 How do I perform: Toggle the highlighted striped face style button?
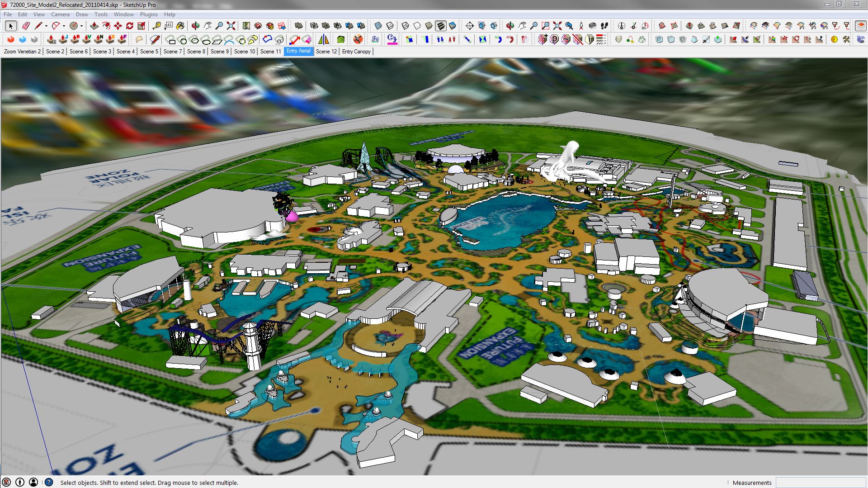pyautogui.click(x=440, y=26)
